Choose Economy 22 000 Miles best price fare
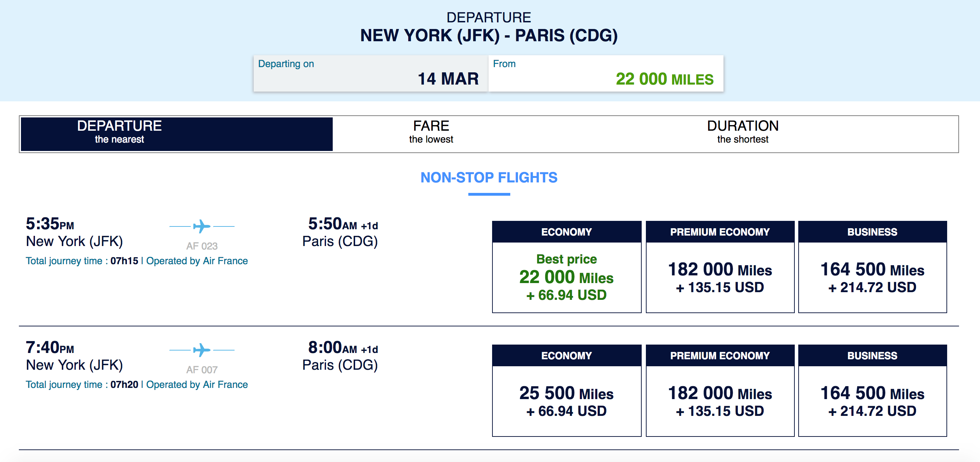Image resolution: width=980 pixels, height=462 pixels. tap(566, 277)
